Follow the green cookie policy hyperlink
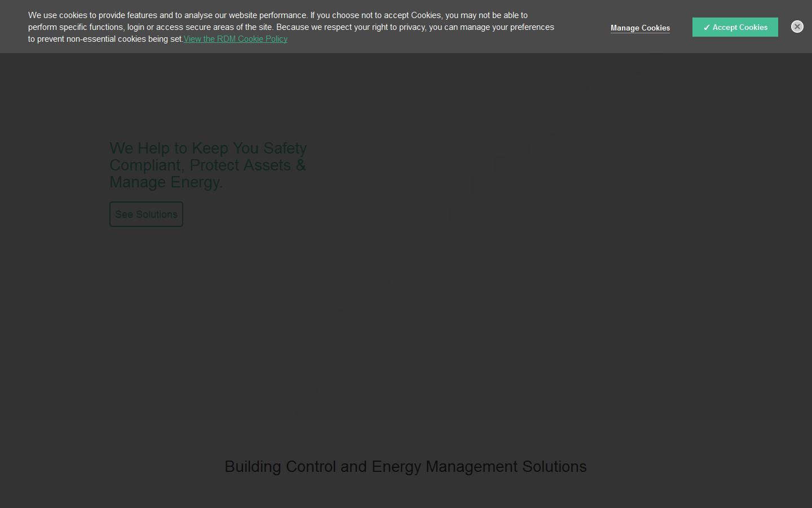Screen dimensions: 812x508 point(235,39)
